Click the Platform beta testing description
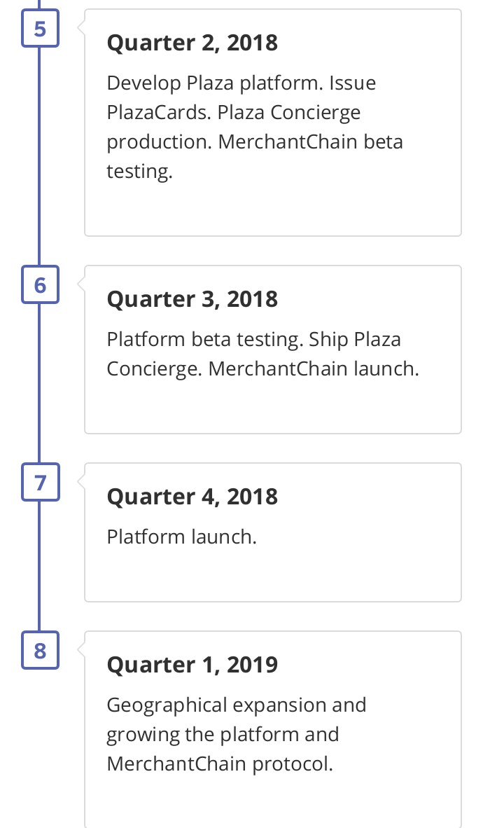504x828 pixels. pos(262,354)
